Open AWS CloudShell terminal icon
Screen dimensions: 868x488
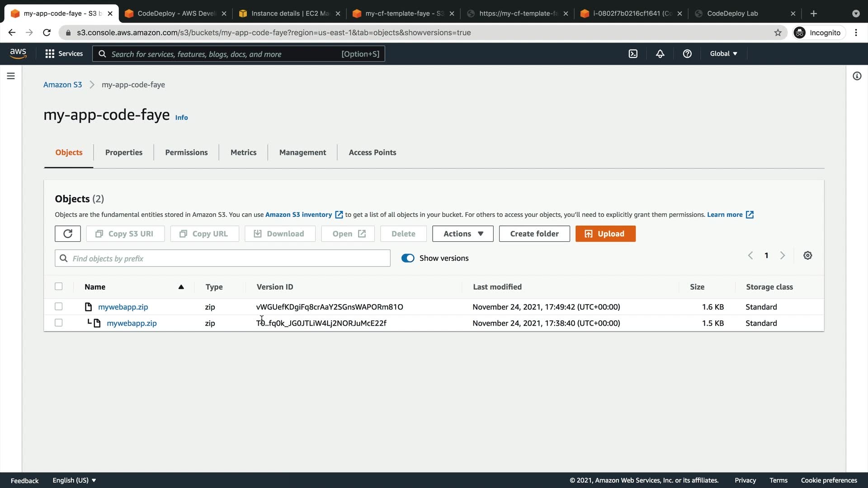633,54
